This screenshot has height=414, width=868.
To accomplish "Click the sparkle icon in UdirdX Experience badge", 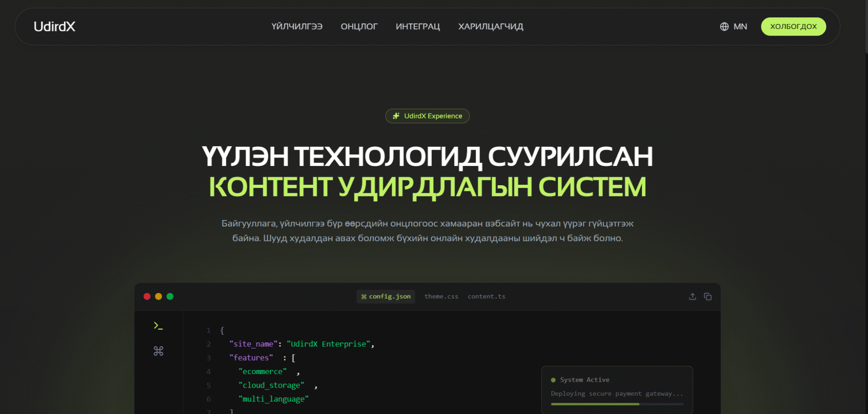I will (396, 116).
